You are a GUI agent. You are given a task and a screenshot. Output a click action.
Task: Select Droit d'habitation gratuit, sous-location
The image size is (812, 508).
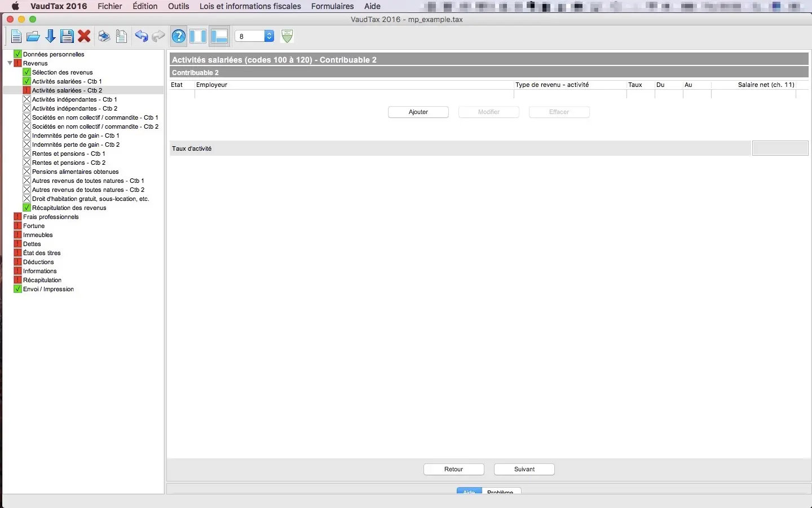coord(90,199)
